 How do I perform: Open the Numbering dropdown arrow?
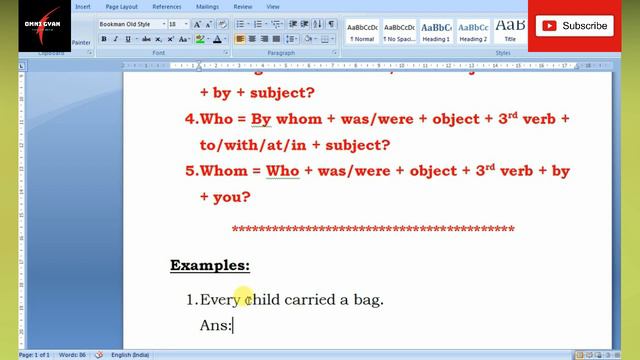pos(266,24)
